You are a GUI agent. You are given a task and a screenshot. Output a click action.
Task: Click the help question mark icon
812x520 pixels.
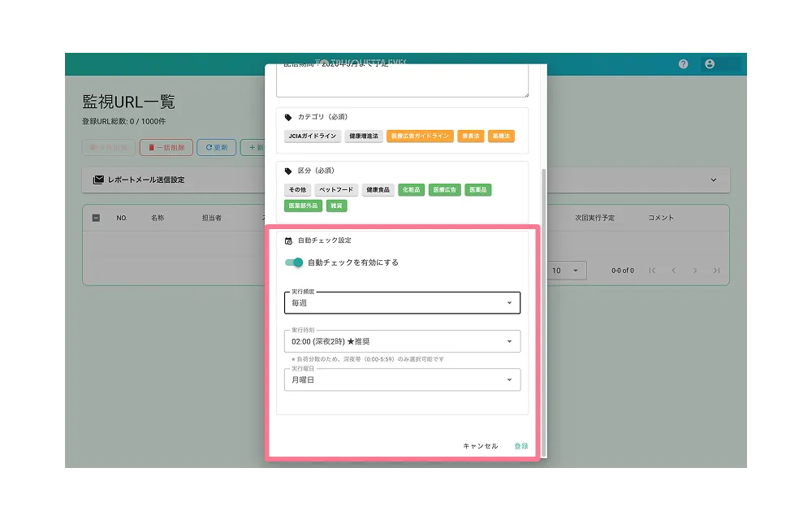click(684, 64)
